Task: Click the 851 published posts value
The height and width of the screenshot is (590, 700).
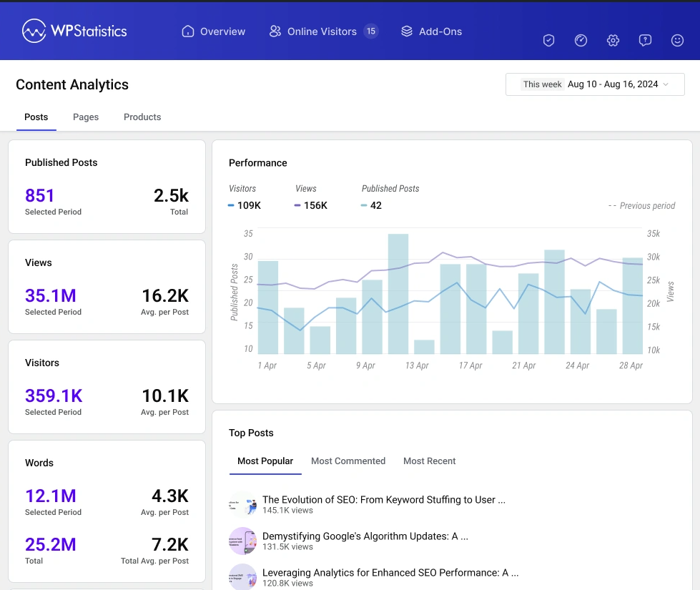Action: [x=40, y=196]
